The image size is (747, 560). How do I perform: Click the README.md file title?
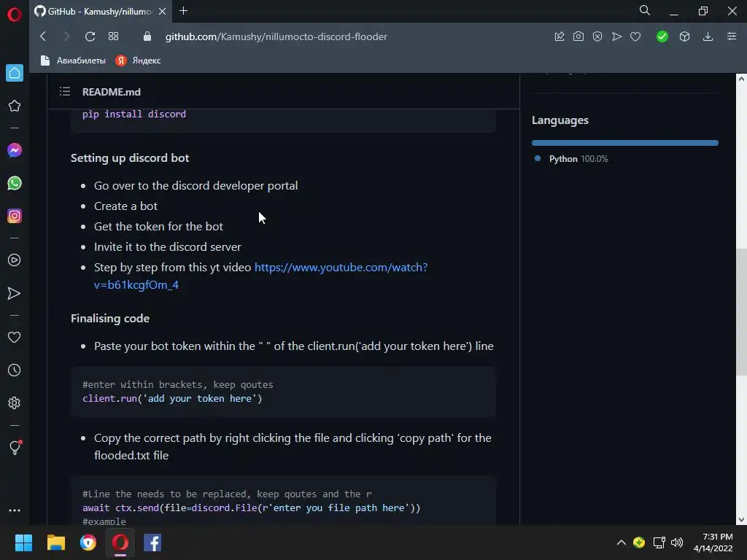click(112, 92)
